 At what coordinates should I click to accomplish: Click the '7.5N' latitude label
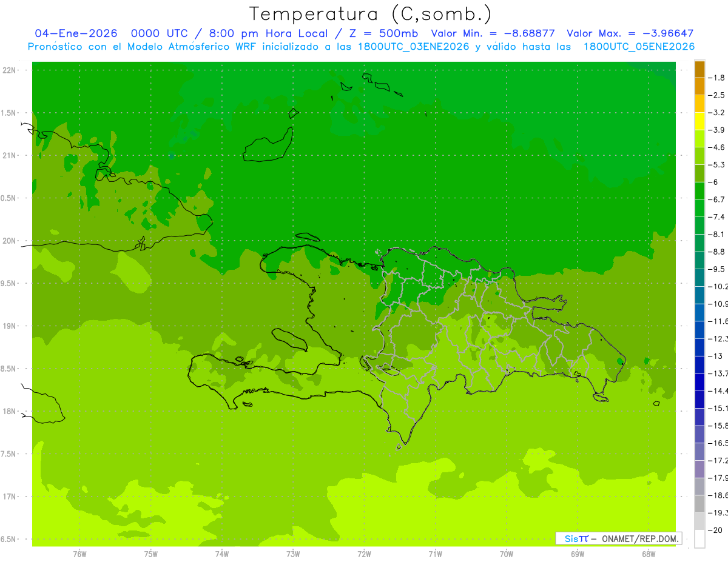(9, 453)
